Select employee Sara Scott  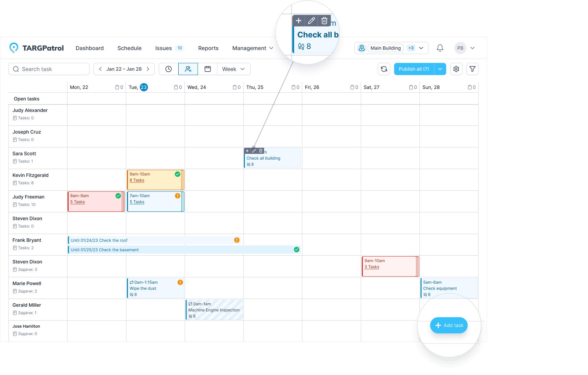[x=24, y=154]
